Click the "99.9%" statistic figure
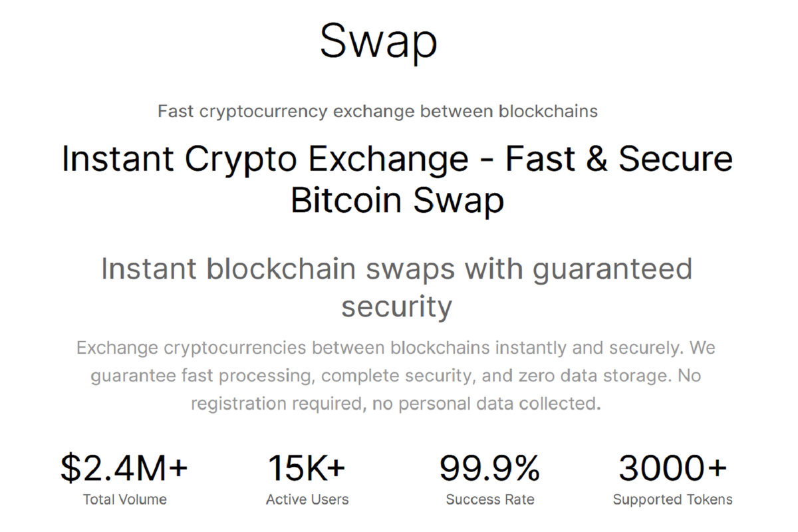This screenshot has height=532, width=798. [x=489, y=467]
